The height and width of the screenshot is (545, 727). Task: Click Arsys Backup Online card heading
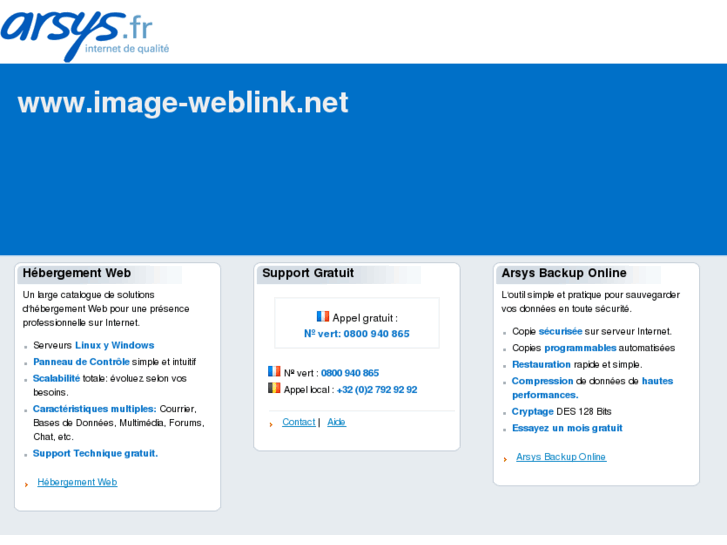pos(564,273)
